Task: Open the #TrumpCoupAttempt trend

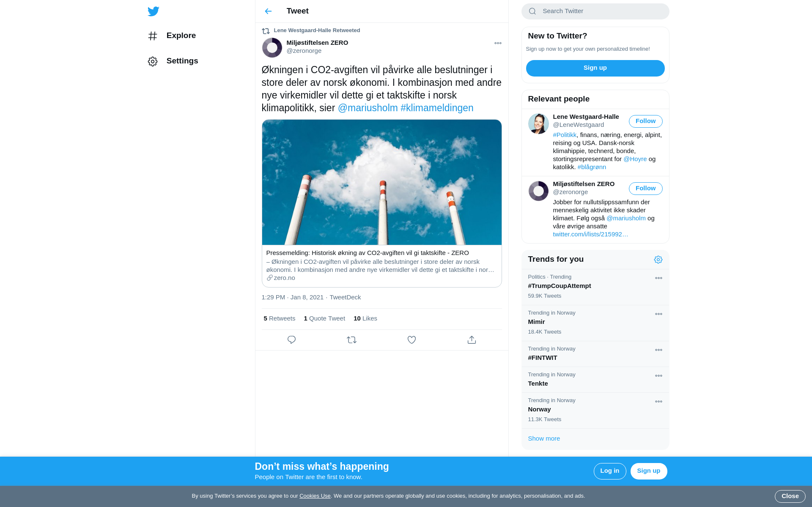Action: (559, 286)
